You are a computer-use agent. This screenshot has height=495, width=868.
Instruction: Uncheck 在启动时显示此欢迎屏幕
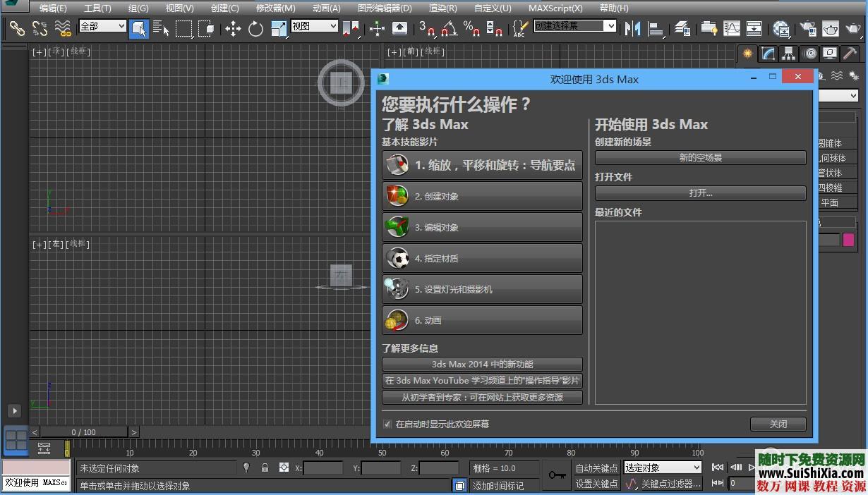click(387, 424)
